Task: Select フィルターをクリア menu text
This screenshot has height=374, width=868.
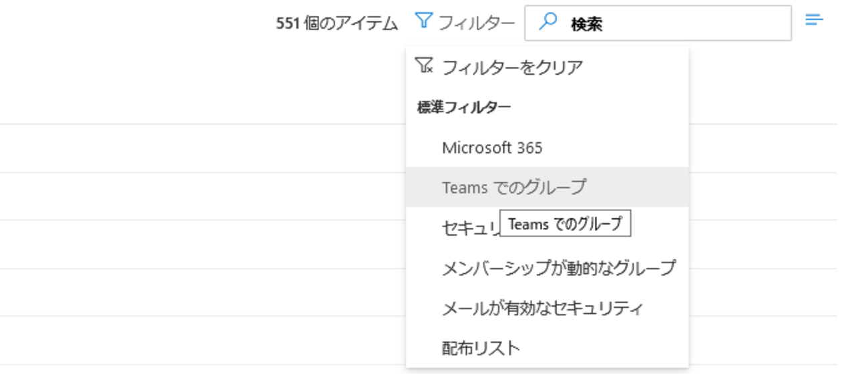Action: 512,67
